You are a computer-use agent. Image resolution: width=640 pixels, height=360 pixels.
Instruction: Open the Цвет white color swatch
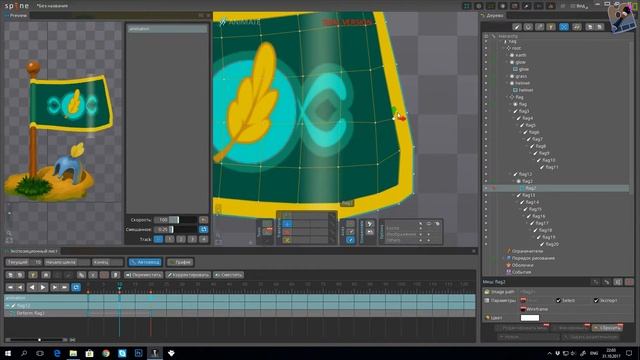tap(530, 318)
